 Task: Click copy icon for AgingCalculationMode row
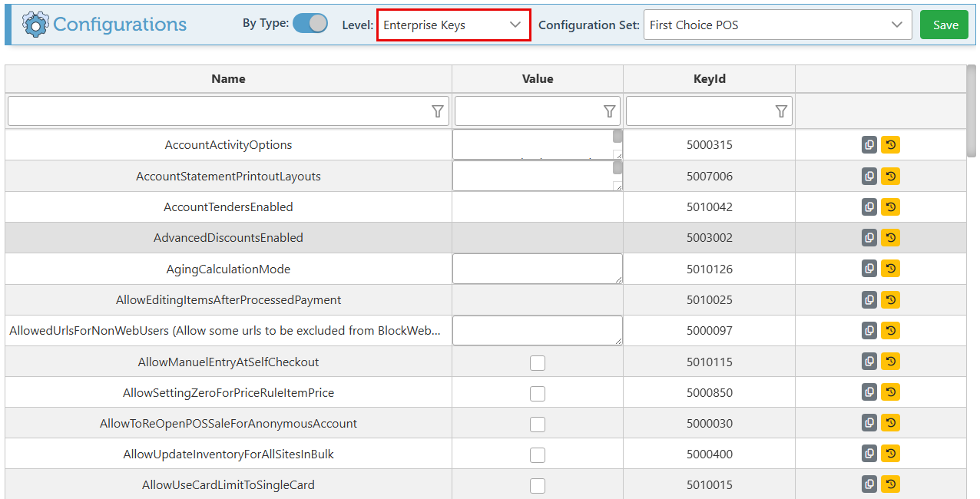click(x=869, y=269)
